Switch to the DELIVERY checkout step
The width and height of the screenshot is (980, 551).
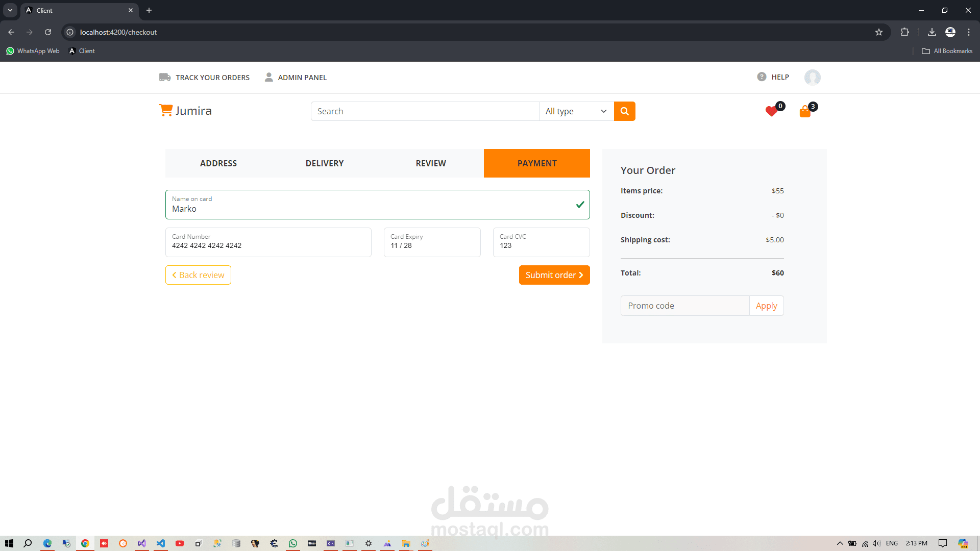(325, 163)
